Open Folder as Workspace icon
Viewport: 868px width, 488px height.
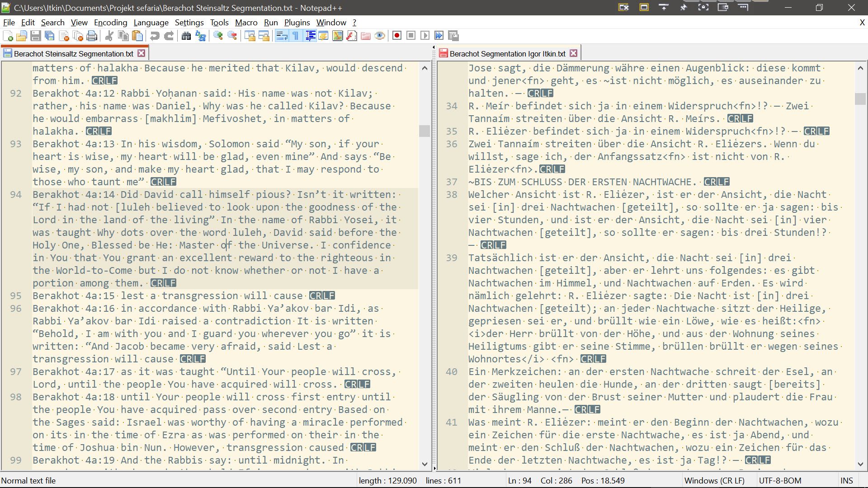tap(366, 36)
